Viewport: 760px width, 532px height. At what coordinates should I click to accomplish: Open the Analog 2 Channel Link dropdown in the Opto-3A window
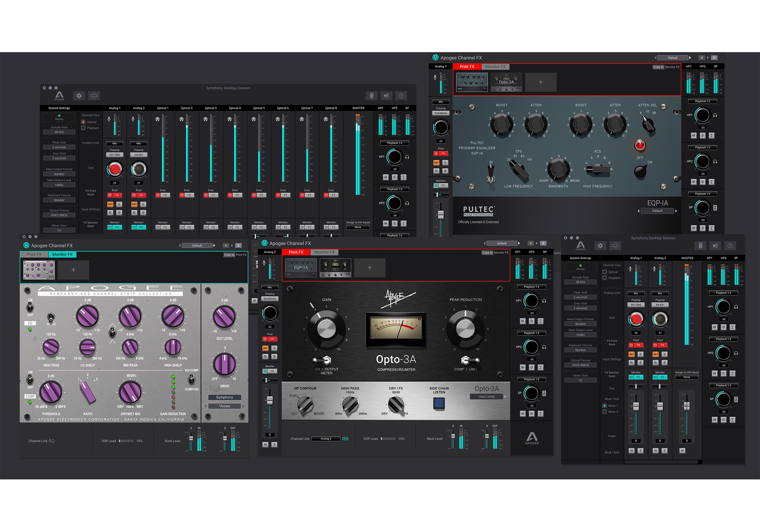click(x=326, y=439)
